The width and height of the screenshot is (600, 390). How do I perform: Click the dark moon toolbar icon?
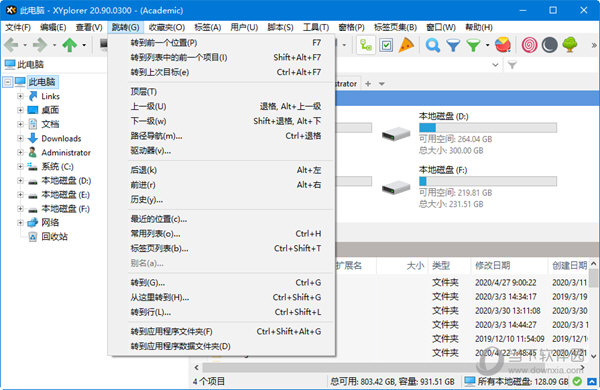[x=549, y=45]
